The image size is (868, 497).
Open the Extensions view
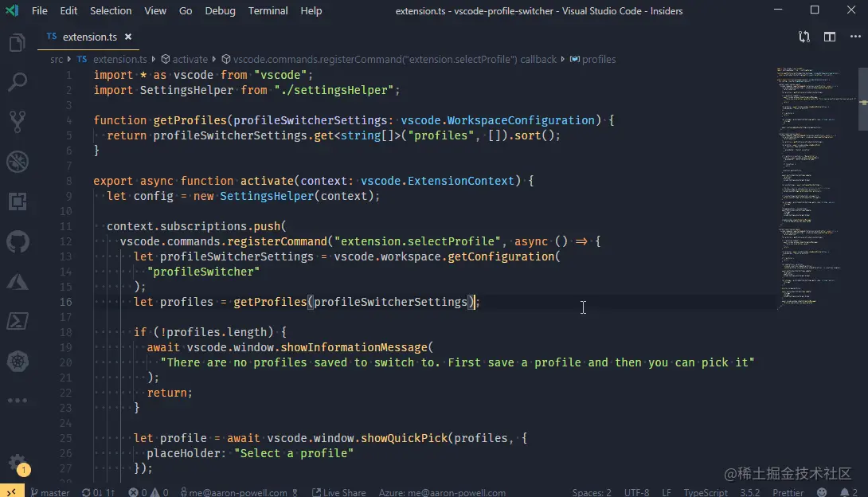click(18, 202)
